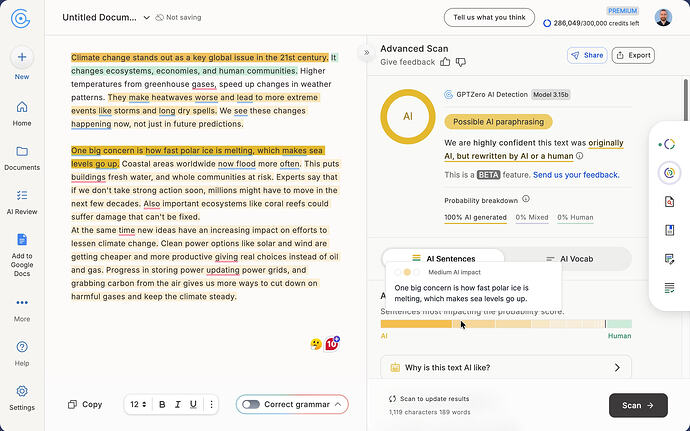
Task: Click the thumbs down feedback icon
Action: click(x=461, y=63)
